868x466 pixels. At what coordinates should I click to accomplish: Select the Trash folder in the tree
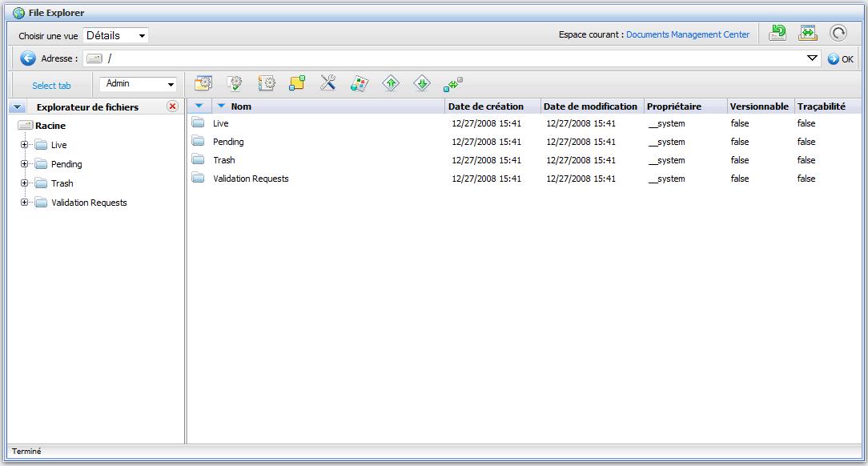[62, 183]
